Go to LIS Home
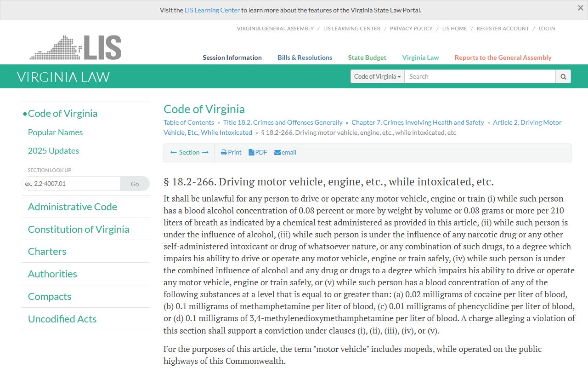 (x=454, y=29)
